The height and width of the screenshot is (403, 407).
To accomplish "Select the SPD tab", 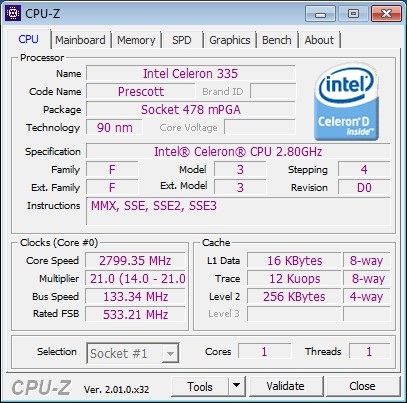I will click(x=182, y=40).
